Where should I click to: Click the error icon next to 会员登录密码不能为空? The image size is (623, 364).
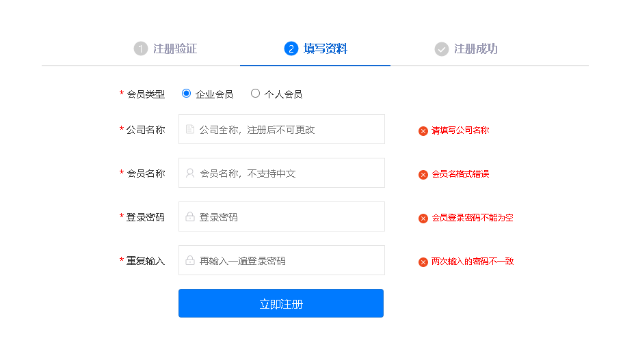click(423, 219)
